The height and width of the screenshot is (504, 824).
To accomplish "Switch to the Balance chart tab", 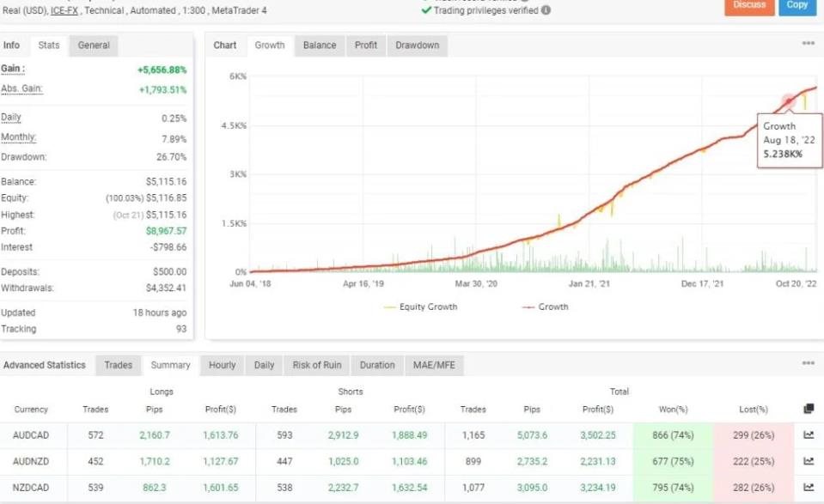I will click(319, 46).
